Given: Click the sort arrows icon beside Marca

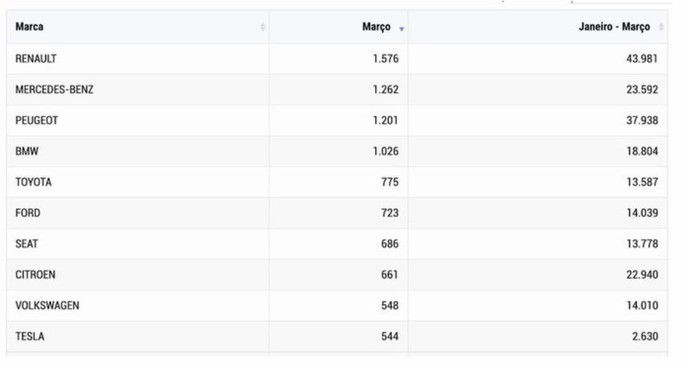Looking at the screenshot, I should 263,27.
